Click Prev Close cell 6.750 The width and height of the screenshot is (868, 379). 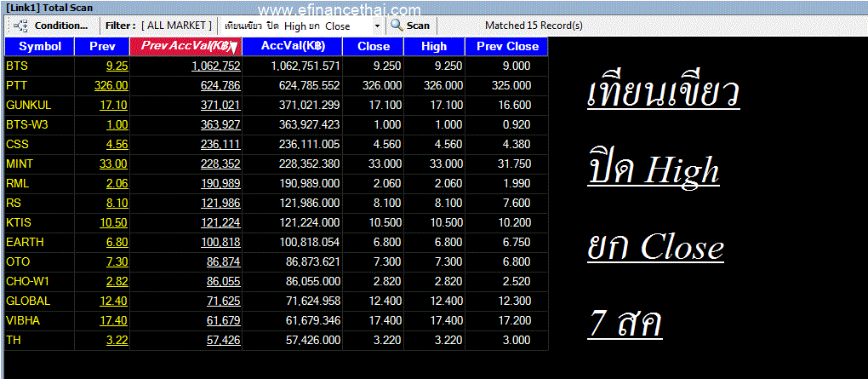pyautogui.click(x=517, y=242)
